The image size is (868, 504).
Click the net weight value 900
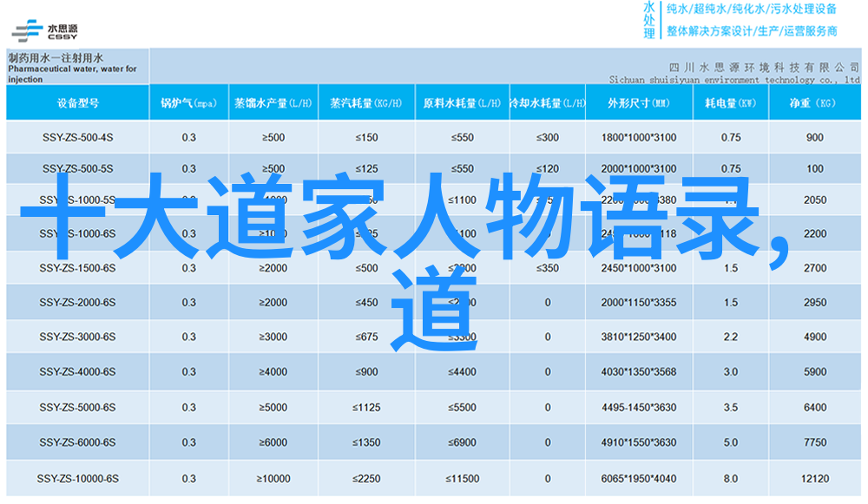click(x=815, y=137)
